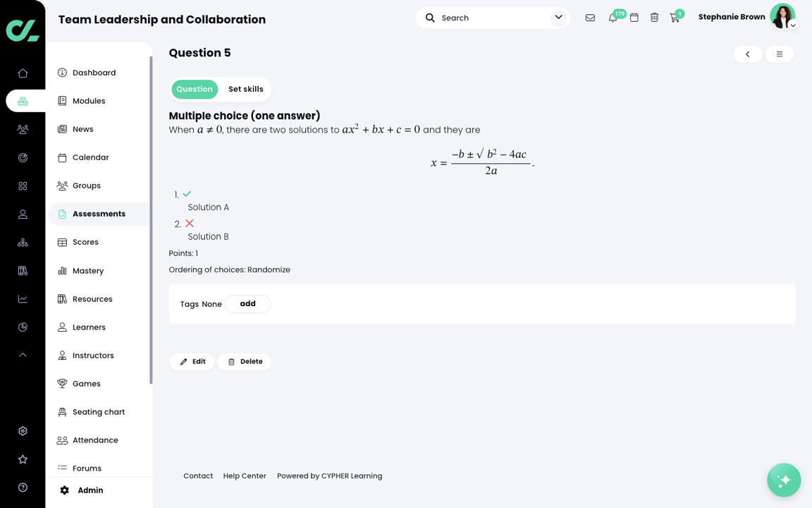Open the shopping cart icon
Image resolution: width=812 pixels, height=508 pixels.
[675, 18]
